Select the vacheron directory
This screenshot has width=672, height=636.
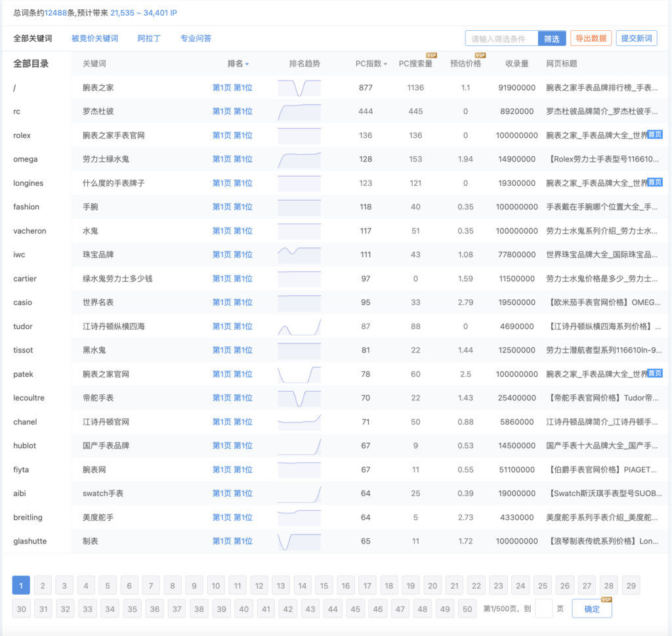click(x=30, y=230)
